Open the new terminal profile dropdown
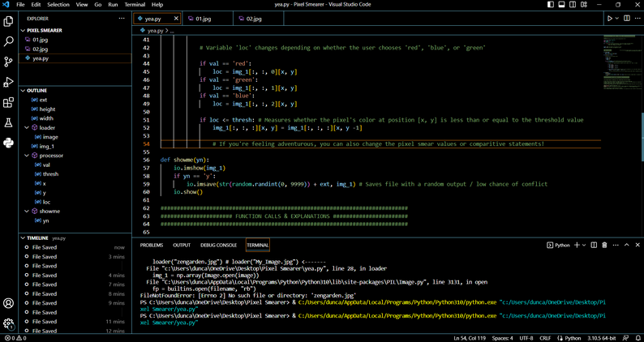 (584, 245)
